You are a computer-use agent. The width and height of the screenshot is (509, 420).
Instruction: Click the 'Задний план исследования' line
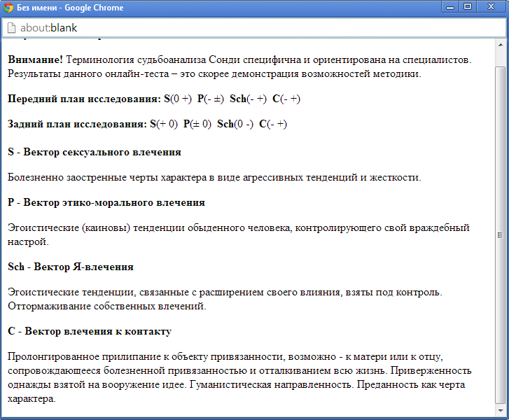147,124
